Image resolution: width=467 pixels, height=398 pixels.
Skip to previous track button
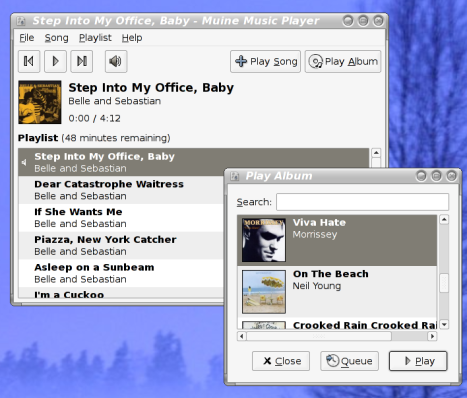tap(29, 61)
